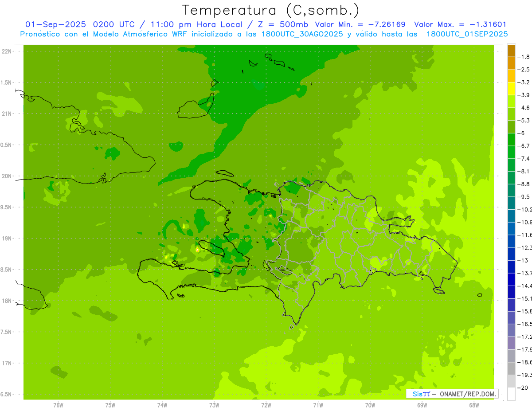Click the map title 'Temperatura (C,somb.)'

271,10
